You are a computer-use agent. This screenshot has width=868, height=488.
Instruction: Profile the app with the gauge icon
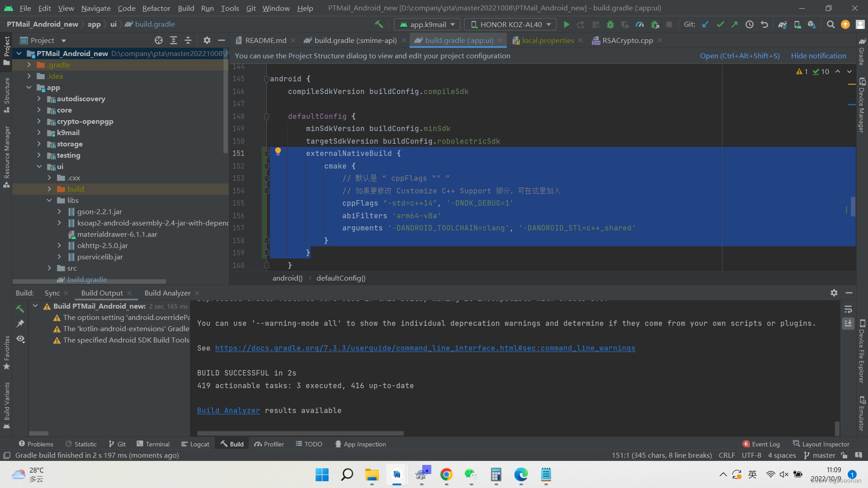tap(639, 24)
